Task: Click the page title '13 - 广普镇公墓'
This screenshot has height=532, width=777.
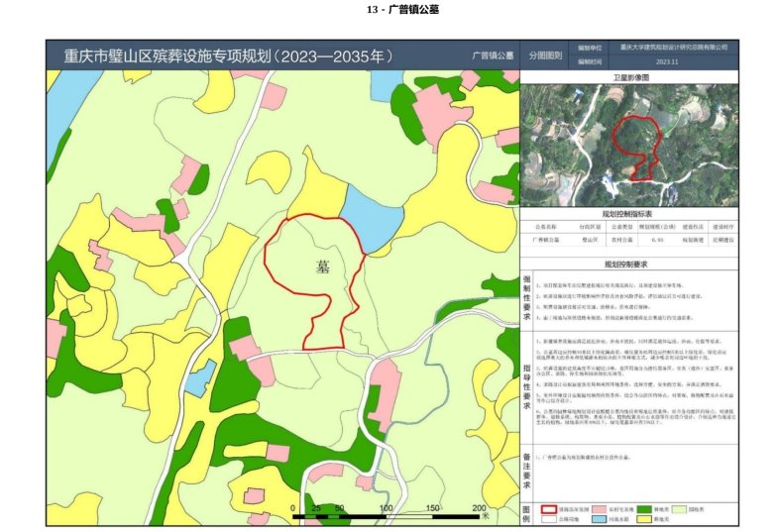Action: click(402, 10)
